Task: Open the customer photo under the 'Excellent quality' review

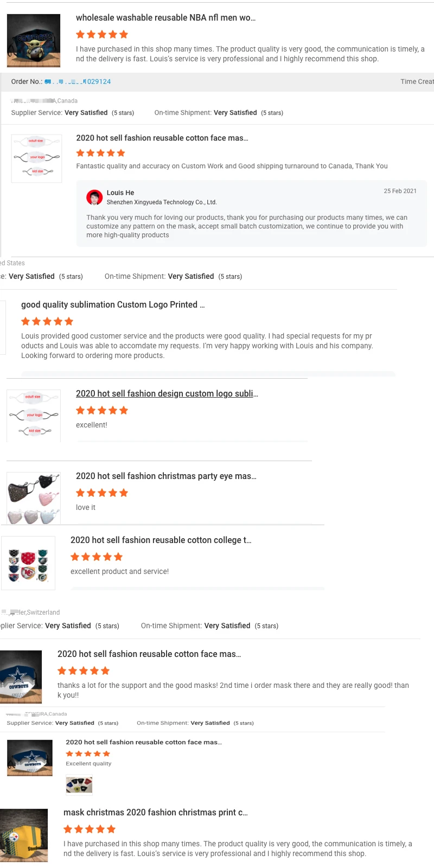Action: click(79, 784)
